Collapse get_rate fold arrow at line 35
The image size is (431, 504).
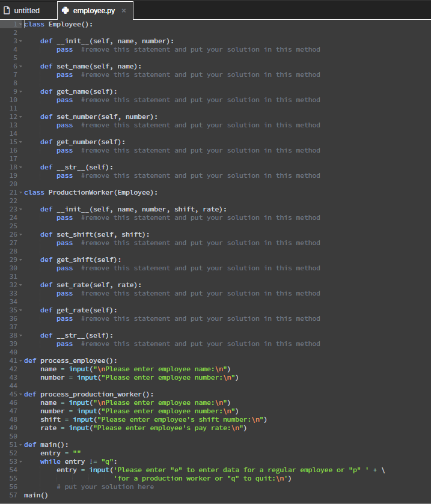pos(20,310)
